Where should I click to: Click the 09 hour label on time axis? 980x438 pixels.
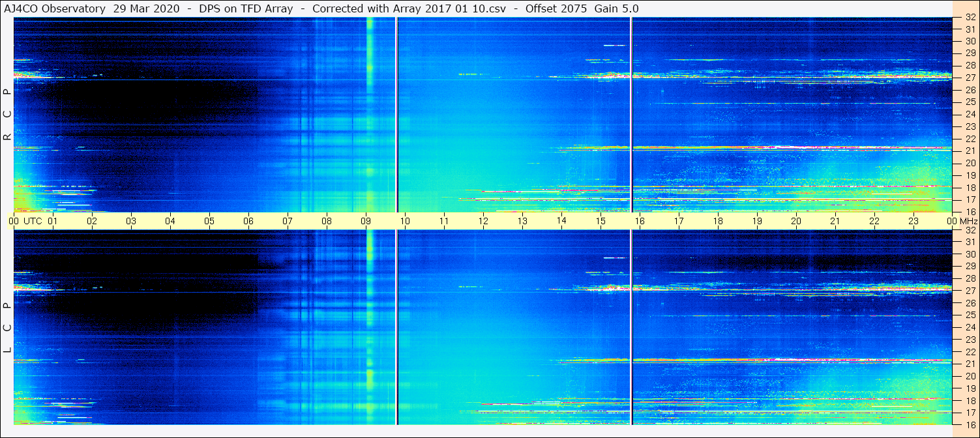366,221
